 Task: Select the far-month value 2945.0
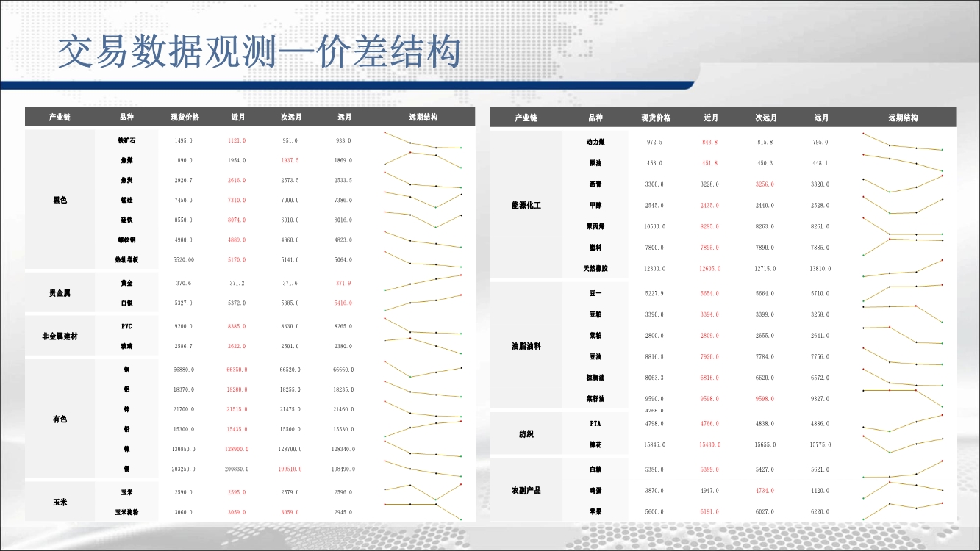click(x=344, y=512)
